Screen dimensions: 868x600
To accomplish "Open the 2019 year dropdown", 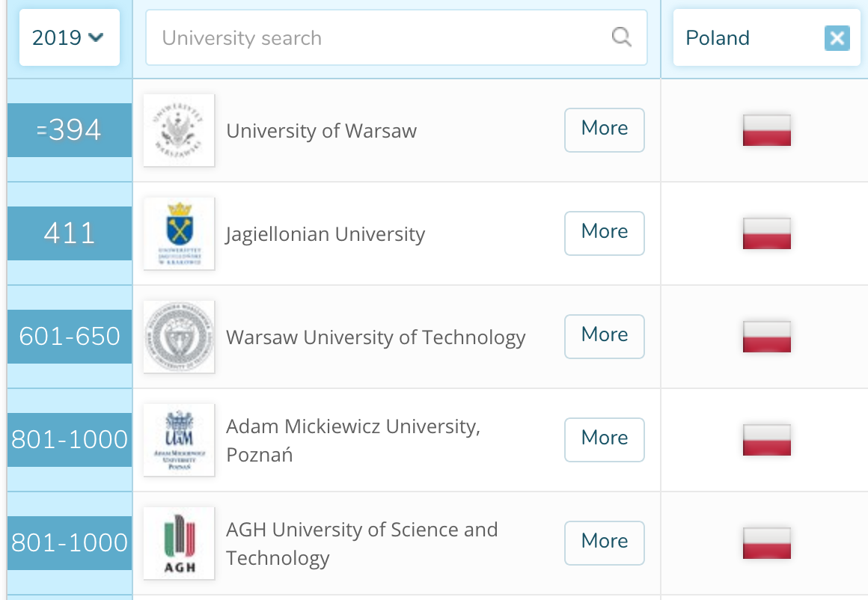I will [69, 37].
